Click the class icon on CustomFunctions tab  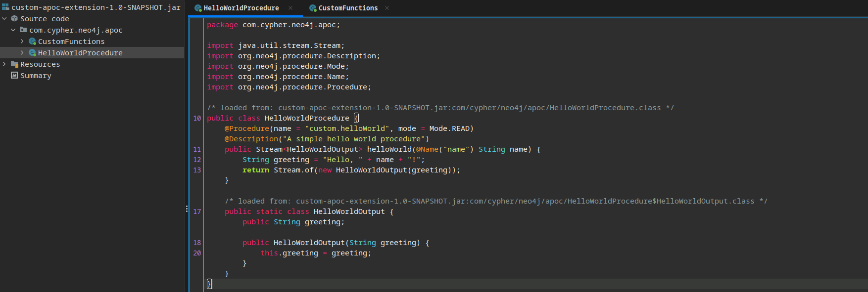[x=313, y=8]
